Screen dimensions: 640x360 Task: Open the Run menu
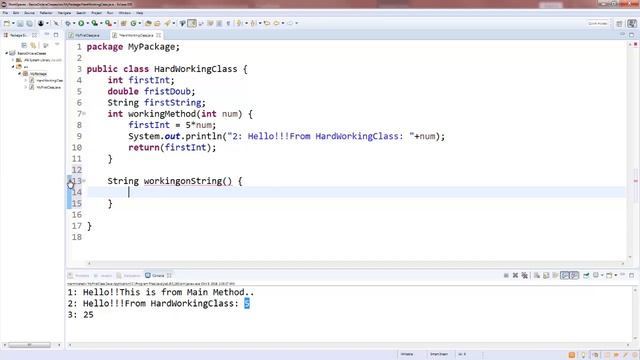pos(110,13)
